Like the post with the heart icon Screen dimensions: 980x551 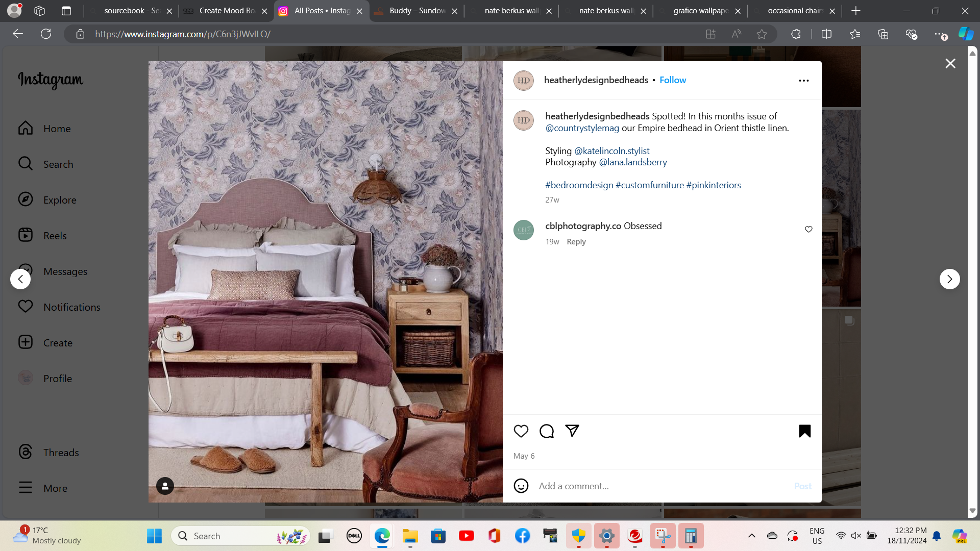(521, 431)
